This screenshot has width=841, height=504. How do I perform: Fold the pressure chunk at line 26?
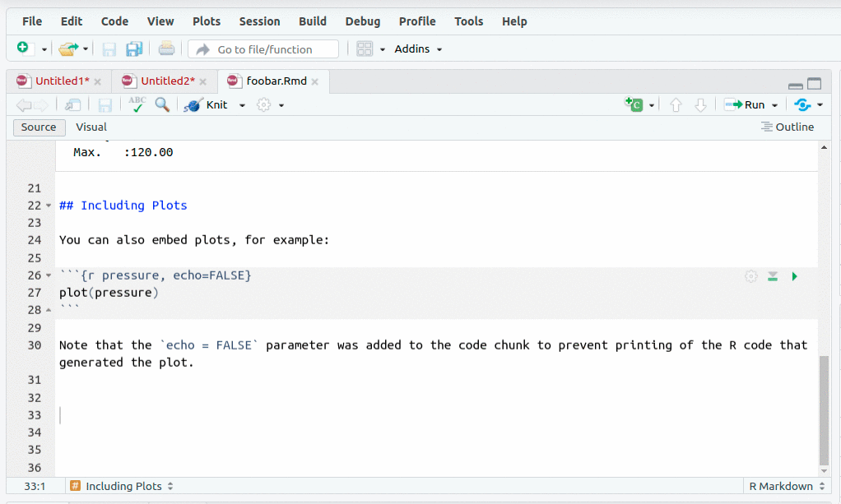pyautogui.click(x=49, y=275)
